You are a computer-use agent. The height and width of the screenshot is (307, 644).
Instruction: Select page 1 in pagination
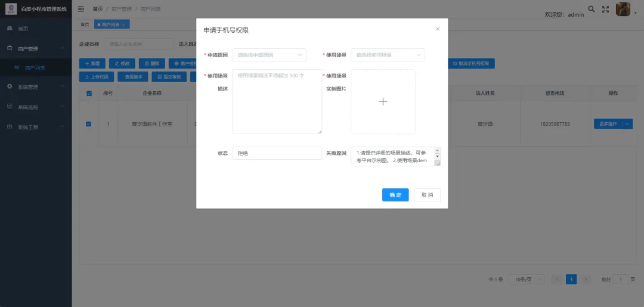[x=571, y=279]
